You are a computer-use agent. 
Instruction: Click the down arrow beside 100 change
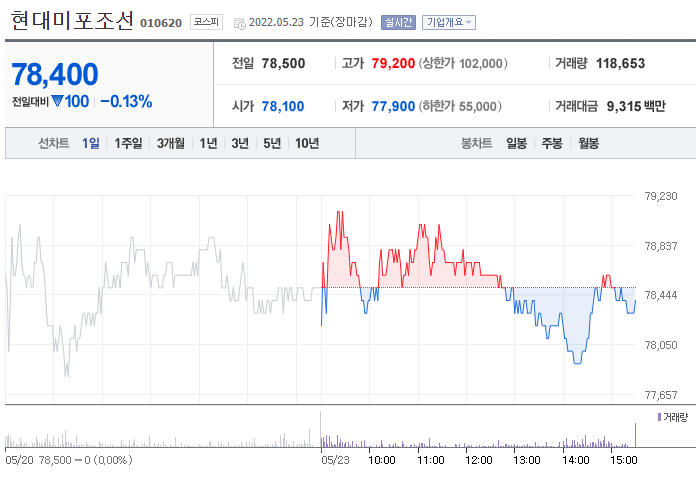pos(57,101)
